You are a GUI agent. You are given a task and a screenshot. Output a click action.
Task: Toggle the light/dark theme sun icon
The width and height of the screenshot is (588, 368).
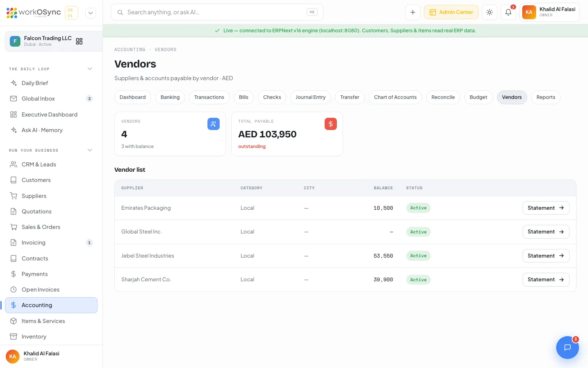click(490, 12)
